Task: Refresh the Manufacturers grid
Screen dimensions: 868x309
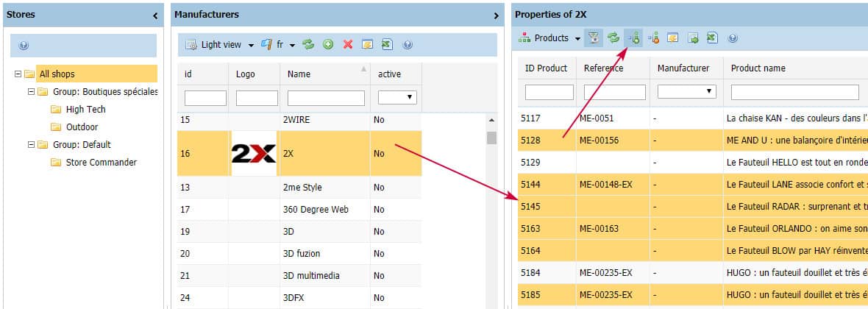Action: (x=308, y=45)
